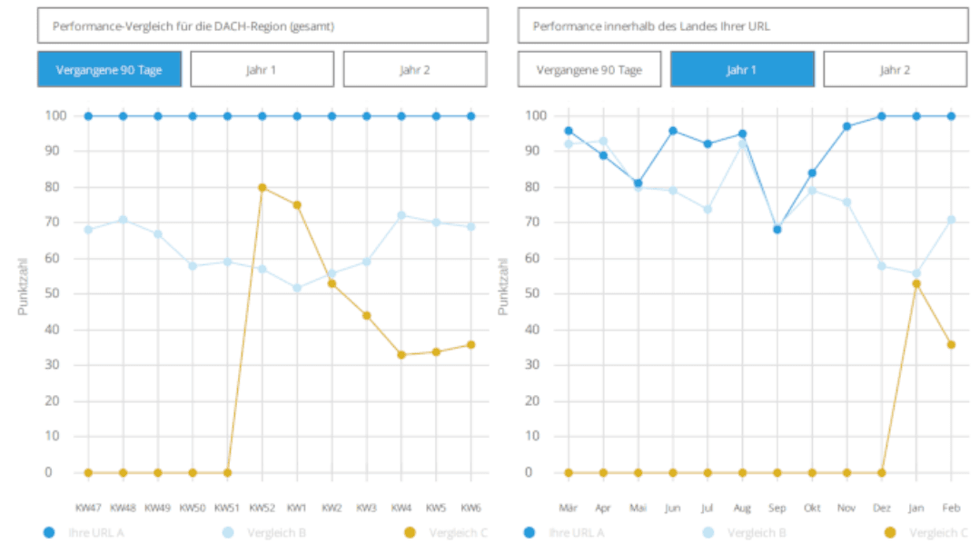This screenshot has width=980, height=554.
Task: Click the 'Performance-Vergleich für die DACH-Region' title box
Action: (x=262, y=26)
